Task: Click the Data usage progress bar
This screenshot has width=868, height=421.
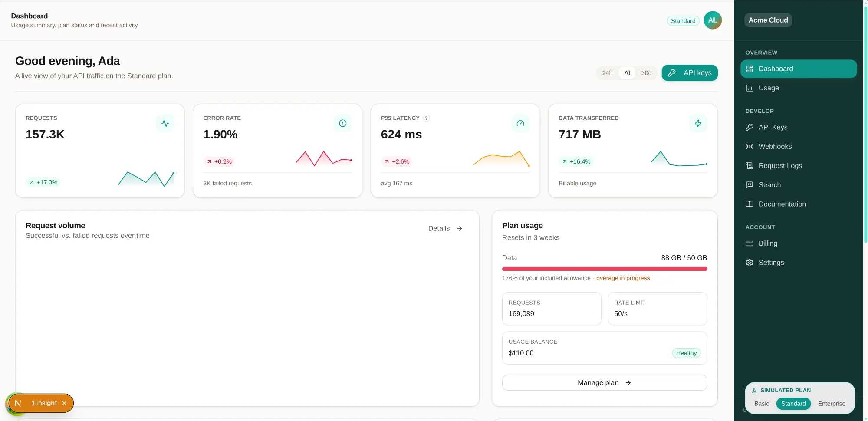Action: coord(605,269)
